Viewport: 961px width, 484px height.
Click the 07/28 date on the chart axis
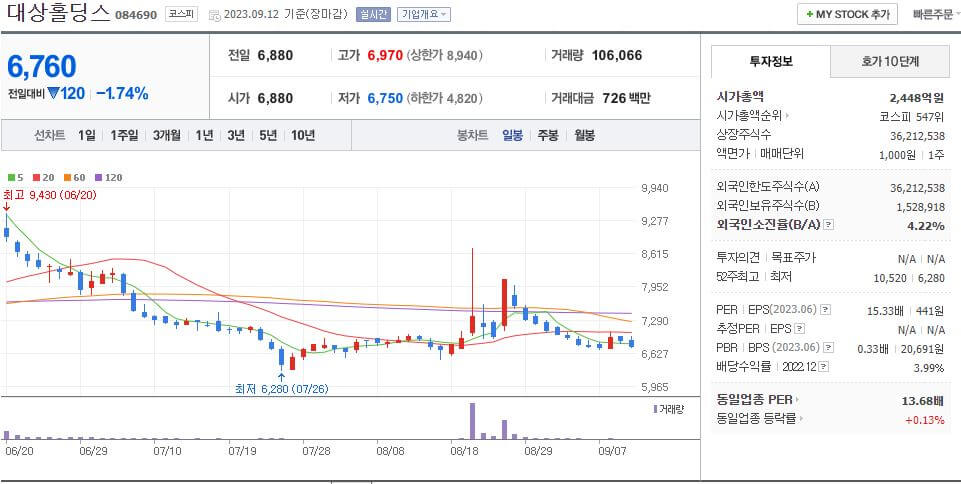[316, 451]
